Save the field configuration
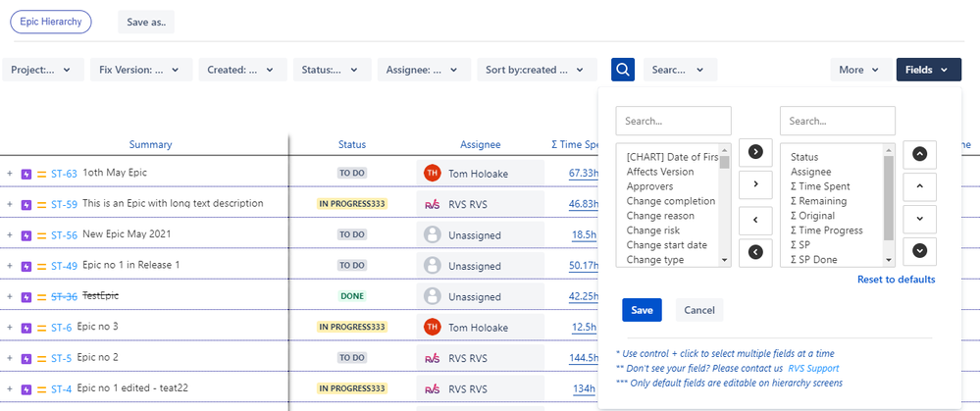This screenshot has width=980, height=411. [x=642, y=310]
